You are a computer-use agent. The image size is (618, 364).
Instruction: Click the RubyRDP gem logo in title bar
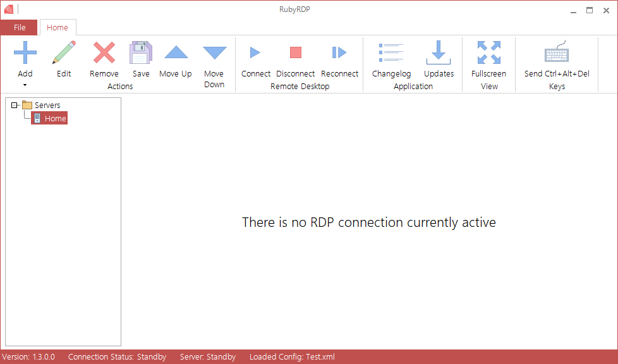(9, 9)
